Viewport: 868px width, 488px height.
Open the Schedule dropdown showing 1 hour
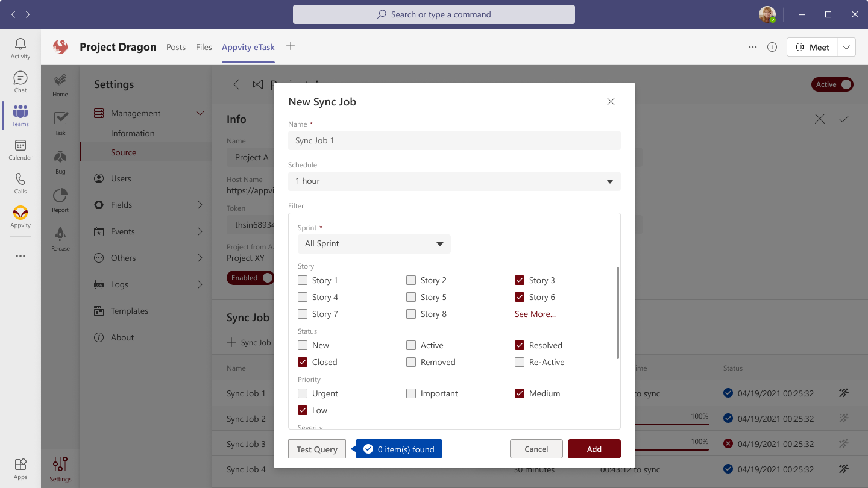(x=454, y=181)
